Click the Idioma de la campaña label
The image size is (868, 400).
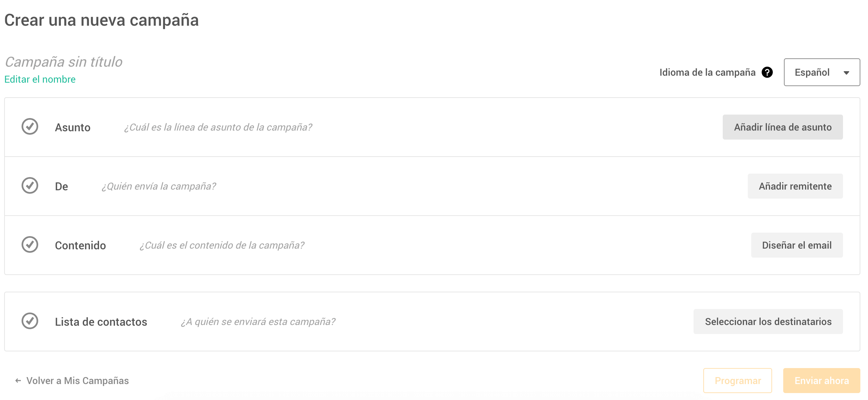[x=707, y=72]
